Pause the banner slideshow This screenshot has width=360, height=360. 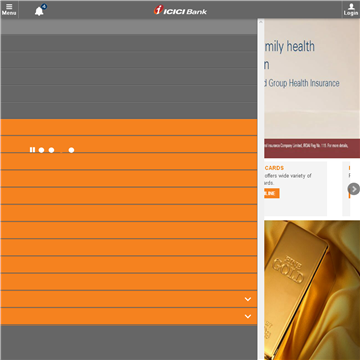[x=32, y=150]
